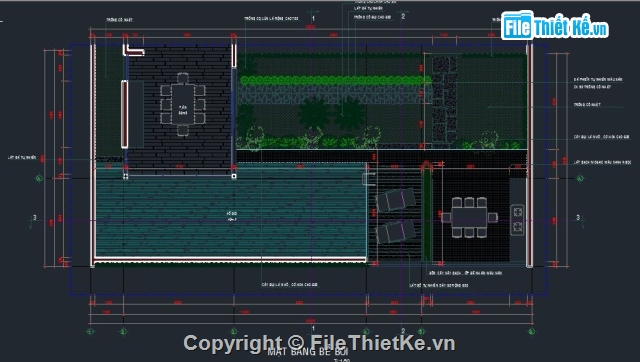
Task: Select the vertical stepping stone path
Action: [444, 102]
